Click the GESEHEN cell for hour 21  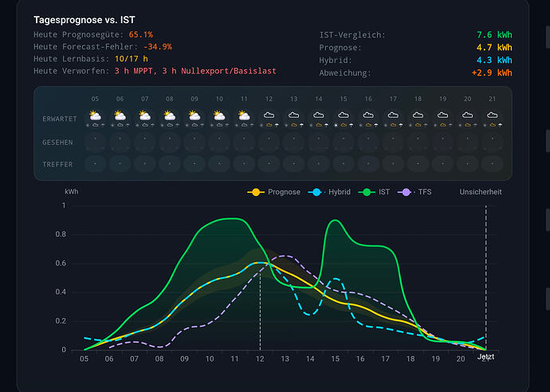[493, 142]
